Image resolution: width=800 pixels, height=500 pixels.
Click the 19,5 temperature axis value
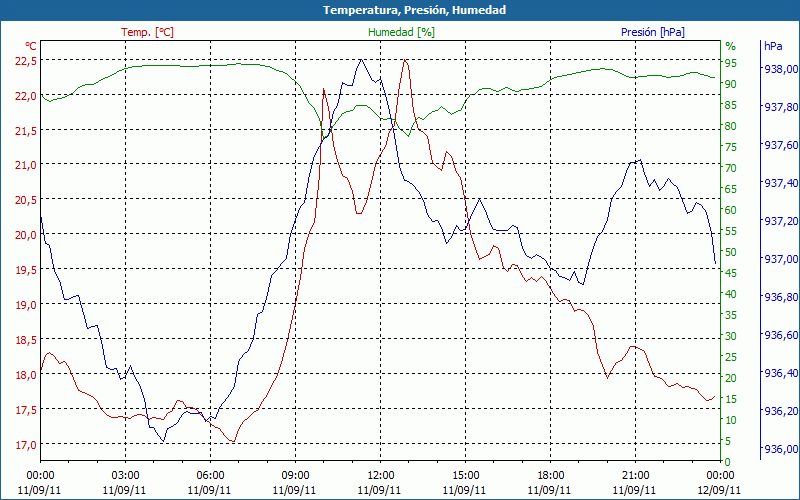[x=25, y=270]
